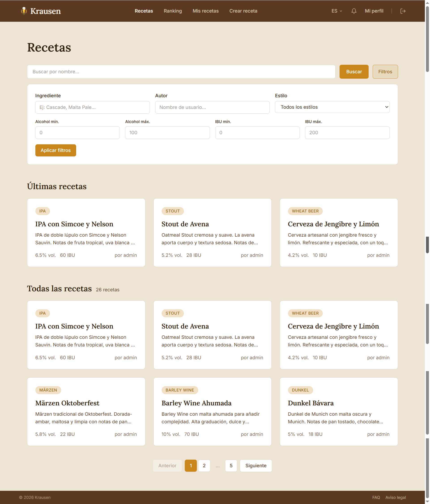Open the FAQ footer link
The image size is (430, 504).
click(x=376, y=498)
